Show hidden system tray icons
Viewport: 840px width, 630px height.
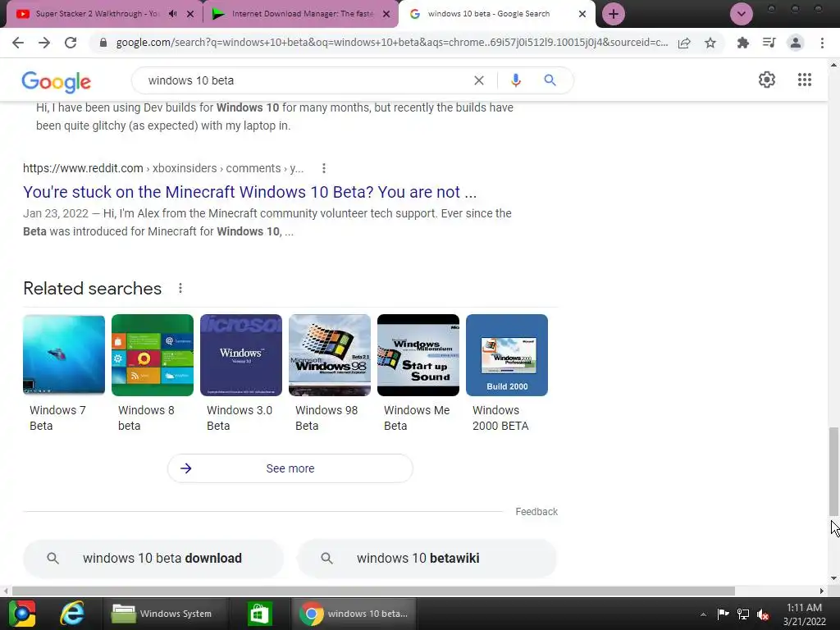click(x=703, y=614)
